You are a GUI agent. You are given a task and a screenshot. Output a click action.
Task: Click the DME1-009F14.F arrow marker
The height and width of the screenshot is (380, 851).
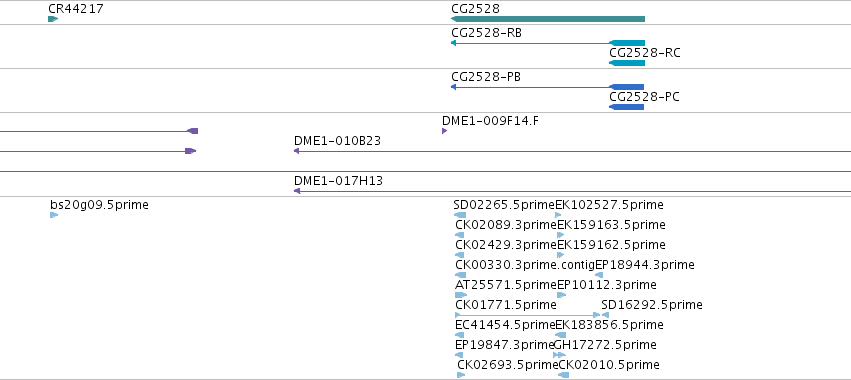[444, 131]
